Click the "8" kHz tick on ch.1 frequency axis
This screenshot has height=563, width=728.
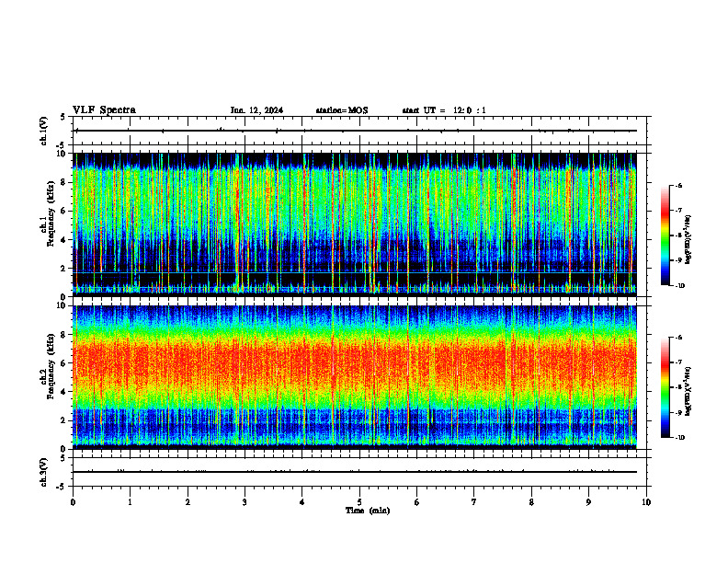(x=65, y=182)
